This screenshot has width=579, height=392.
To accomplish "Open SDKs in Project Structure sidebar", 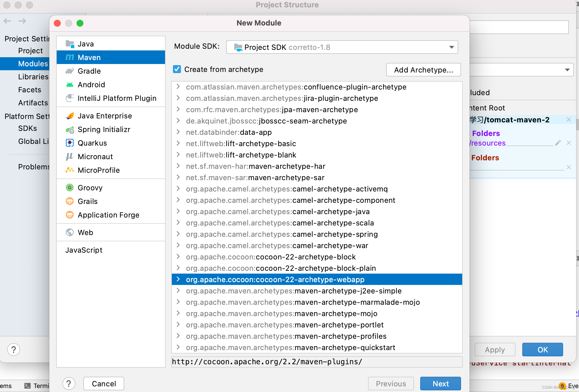I will coord(25,128).
